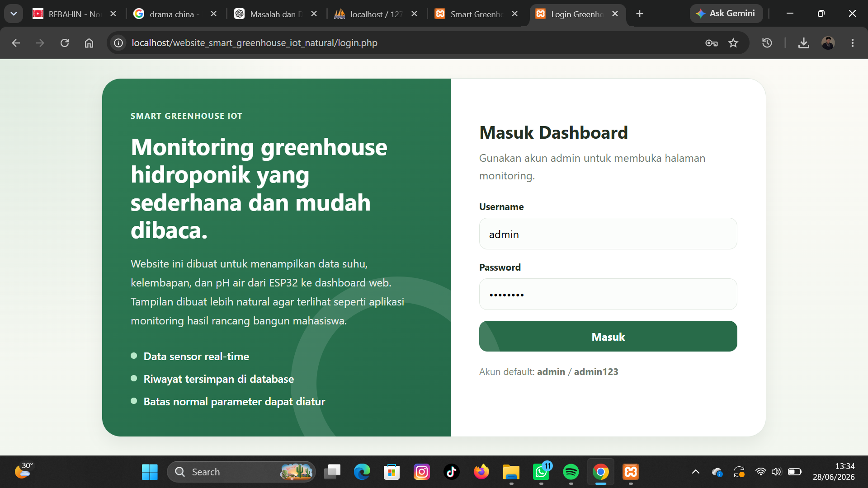Open File Explorer from taskbar

tap(511, 472)
